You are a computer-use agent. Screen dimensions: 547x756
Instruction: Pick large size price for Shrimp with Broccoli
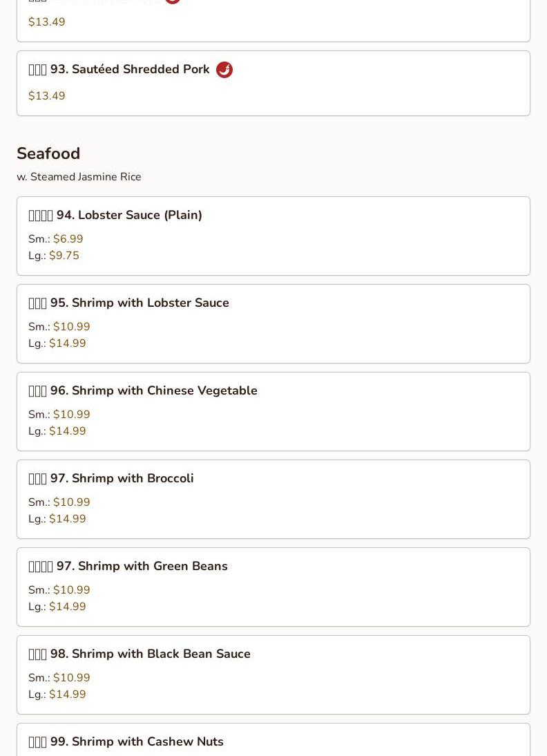pos(68,519)
